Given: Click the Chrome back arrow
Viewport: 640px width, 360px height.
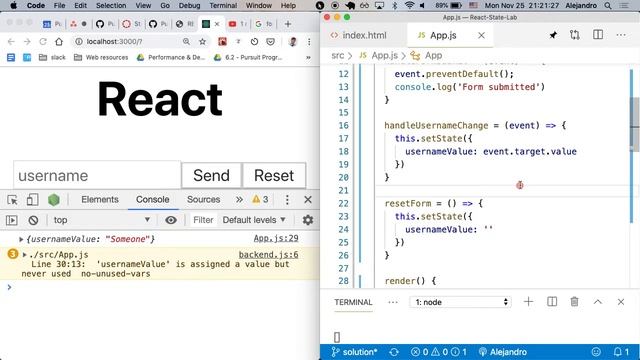Looking at the screenshot, I should pos(11,42).
